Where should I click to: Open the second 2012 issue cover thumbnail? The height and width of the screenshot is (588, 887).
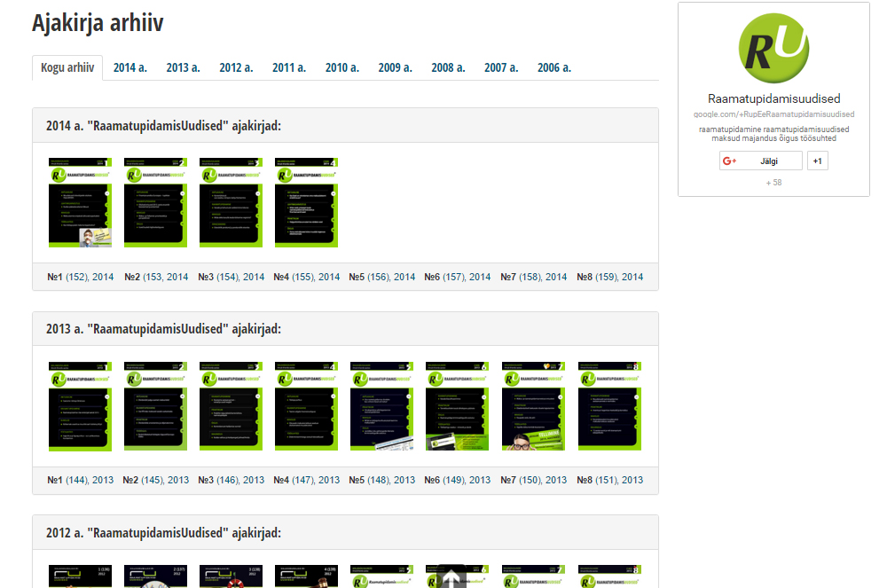(155, 576)
